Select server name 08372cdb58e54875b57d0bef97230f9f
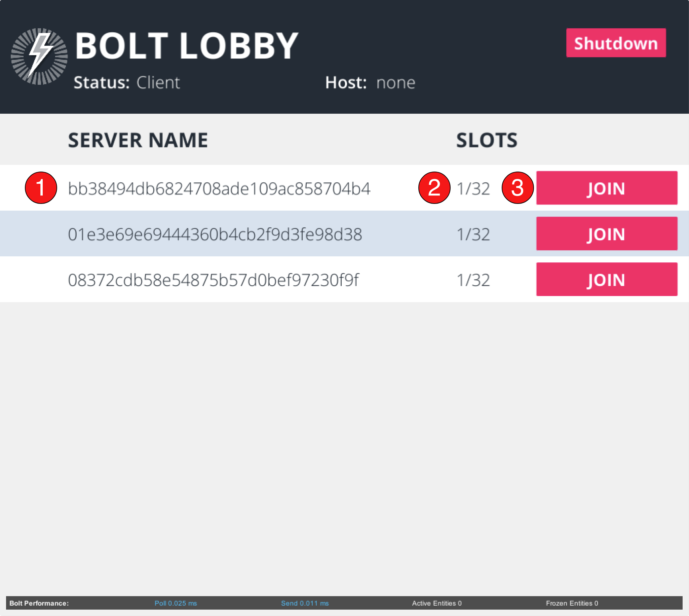This screenshot has width=689, height=616. pyautogui.click(x=214, y=280)
